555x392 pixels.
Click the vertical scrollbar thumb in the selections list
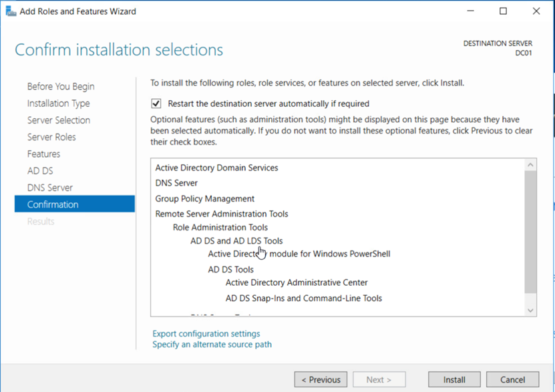coord(530,232)
